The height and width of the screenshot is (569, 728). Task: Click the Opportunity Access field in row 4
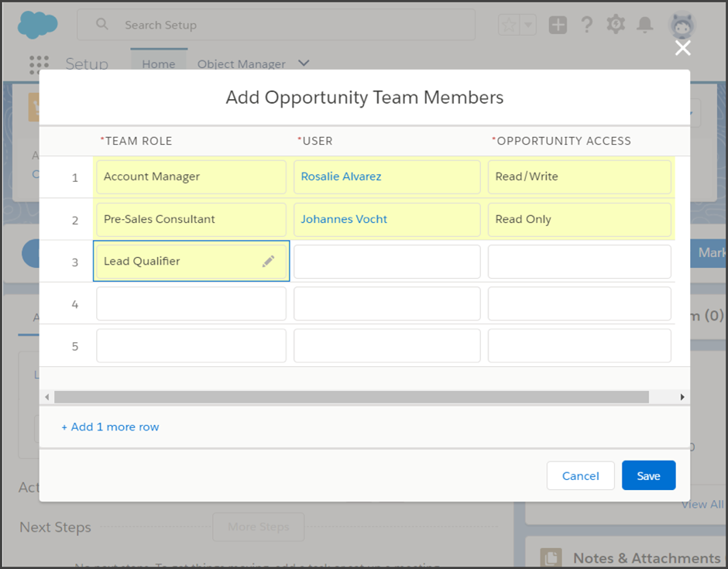pos(579,303)
